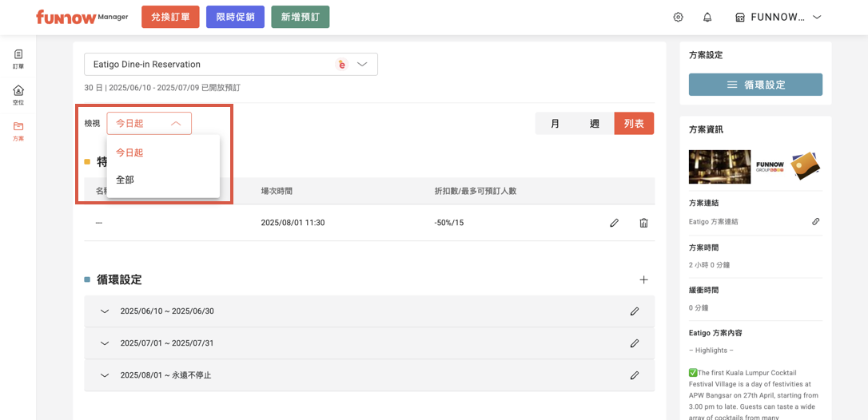Click the 循環設定 button in sidebar panel

[755, 85]
